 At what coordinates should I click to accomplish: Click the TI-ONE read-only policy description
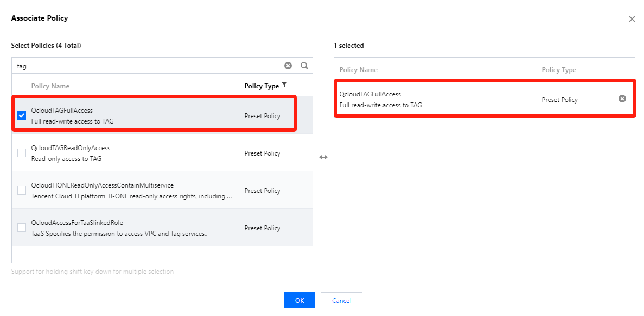pos(132,196)
